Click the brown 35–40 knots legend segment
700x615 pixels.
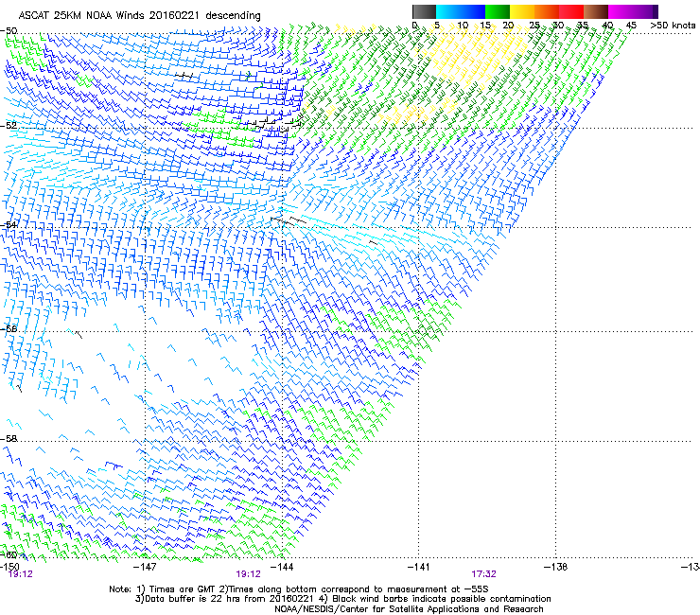tap(596, 11)
